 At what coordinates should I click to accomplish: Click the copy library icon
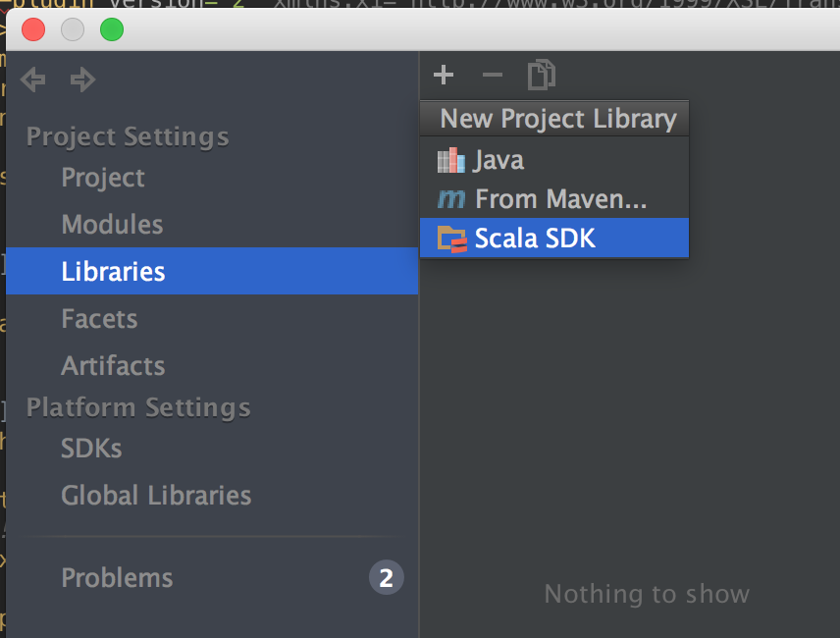pos(542,75)
